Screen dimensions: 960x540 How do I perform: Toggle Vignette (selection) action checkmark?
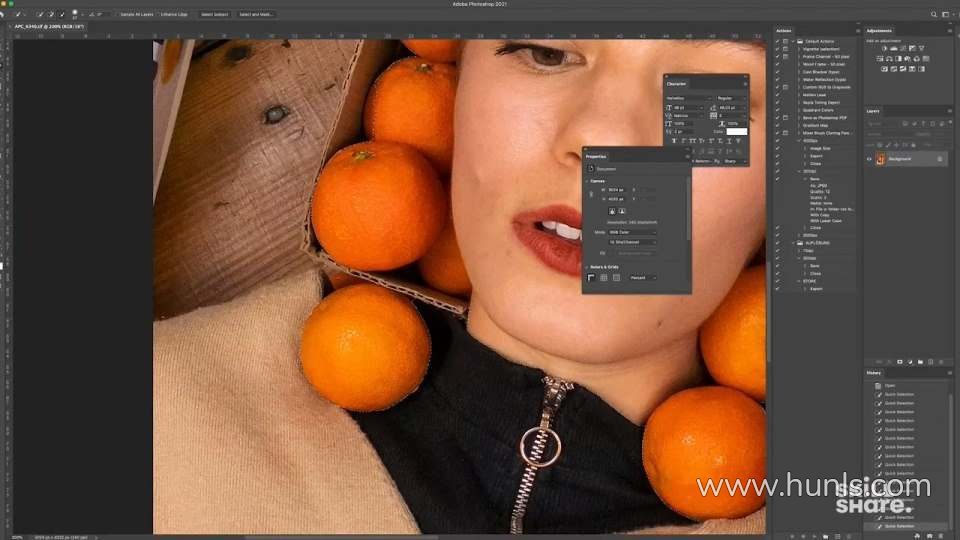[x=778, y=49]
